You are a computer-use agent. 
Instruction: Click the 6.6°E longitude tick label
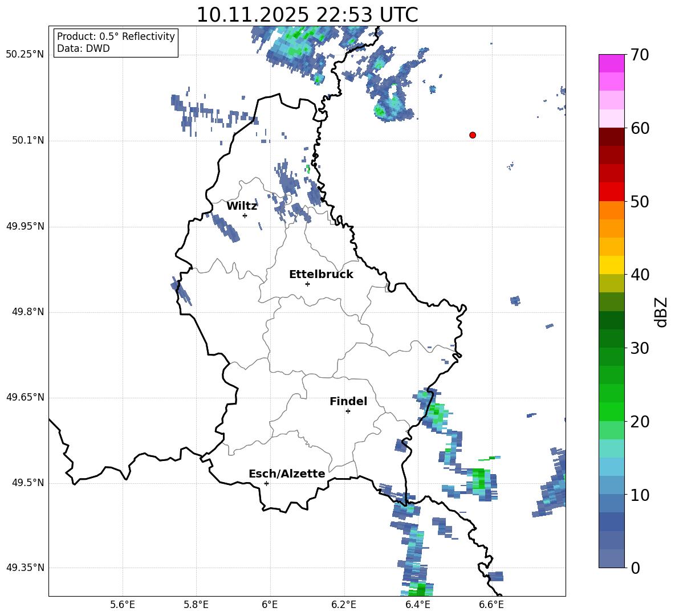(491, 605)
